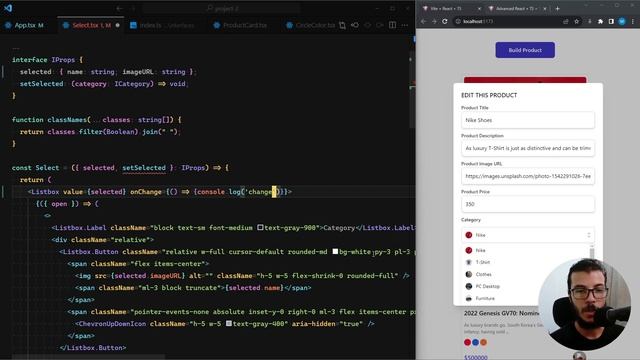Image resolution: width=640 pixels, height=360 pixels.
Task: Click the Build Product button
Action: click(525, 50)
